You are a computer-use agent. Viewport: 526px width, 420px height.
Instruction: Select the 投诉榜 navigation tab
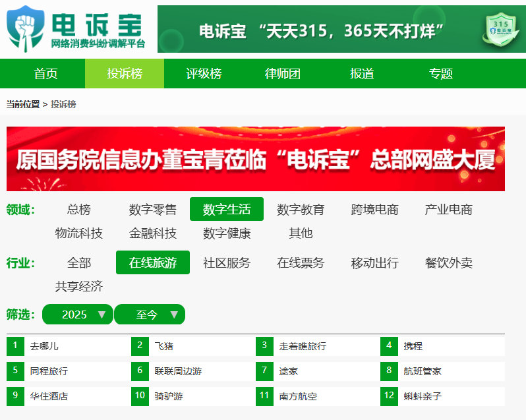coord(125,73)
